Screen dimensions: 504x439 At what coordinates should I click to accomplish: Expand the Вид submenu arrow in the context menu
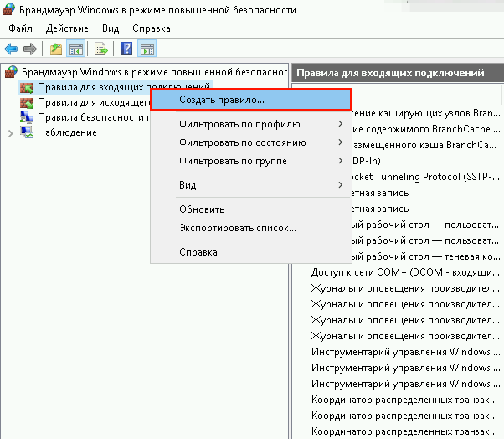tap(341, 184)
